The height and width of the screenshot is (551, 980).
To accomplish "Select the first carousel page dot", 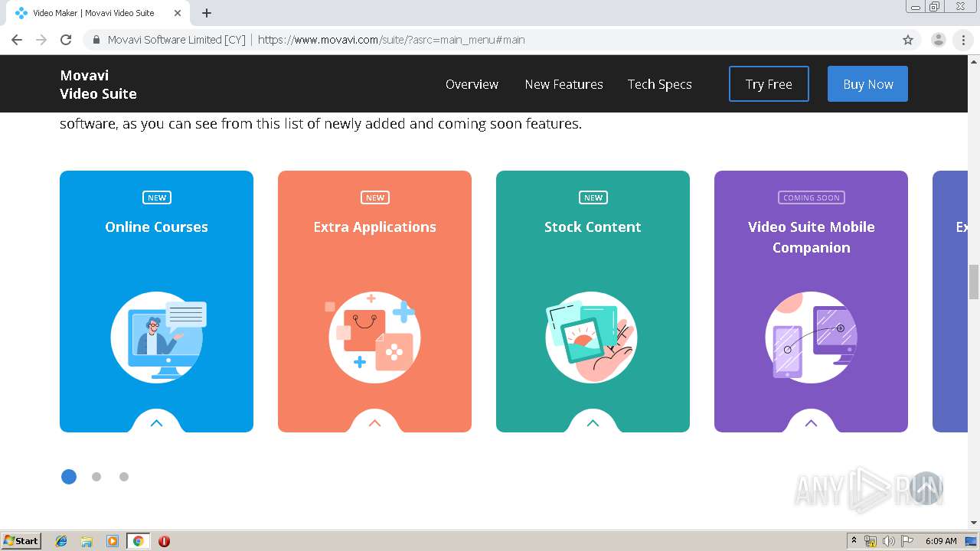I will point(69,477).
